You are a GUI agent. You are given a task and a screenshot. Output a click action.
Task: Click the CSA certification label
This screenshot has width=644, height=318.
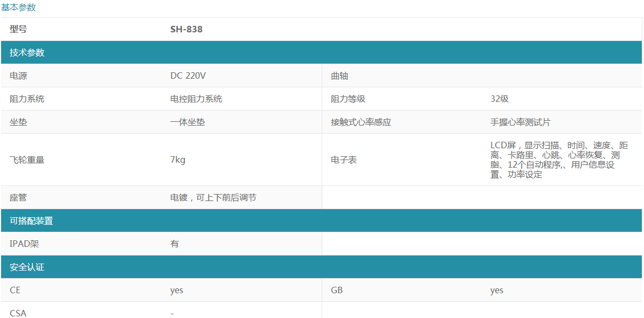point(18,313)
